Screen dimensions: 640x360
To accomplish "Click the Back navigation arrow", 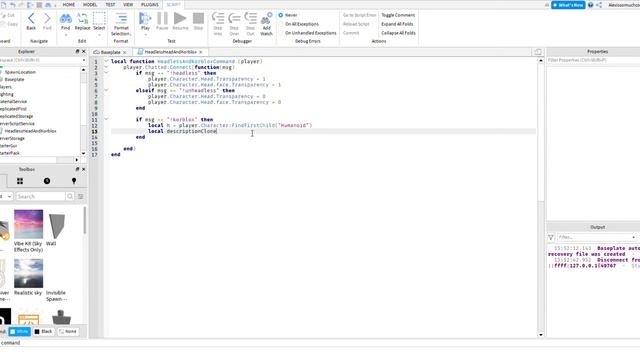I will (x=31, y=21).
